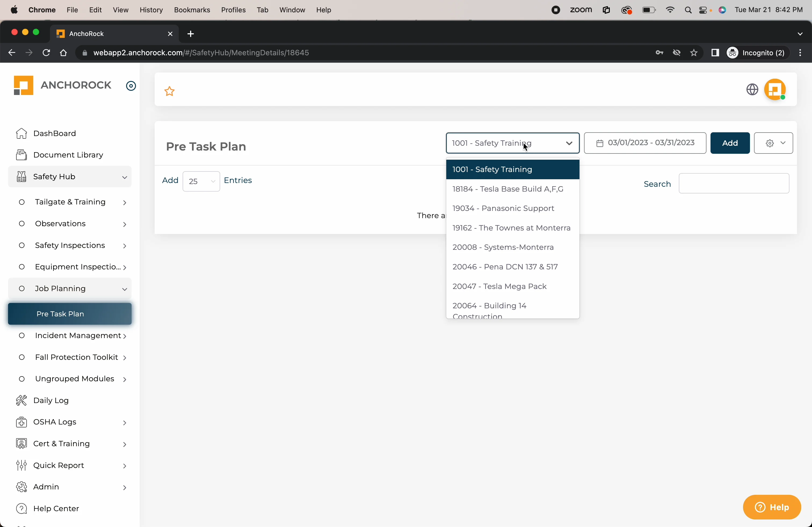Open Cert & Training certificate icon

[21, 444]
